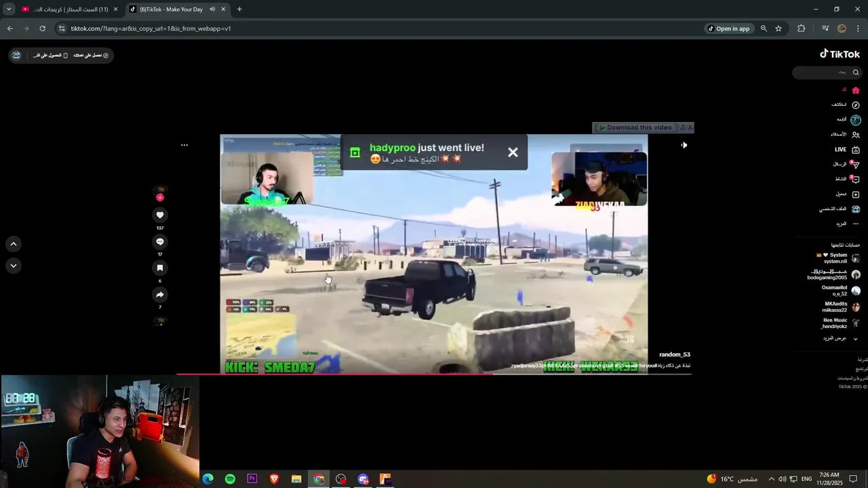Reload the TikTok page
The width and height of the screenshot is (868, 488).
(x=43, y=28)
